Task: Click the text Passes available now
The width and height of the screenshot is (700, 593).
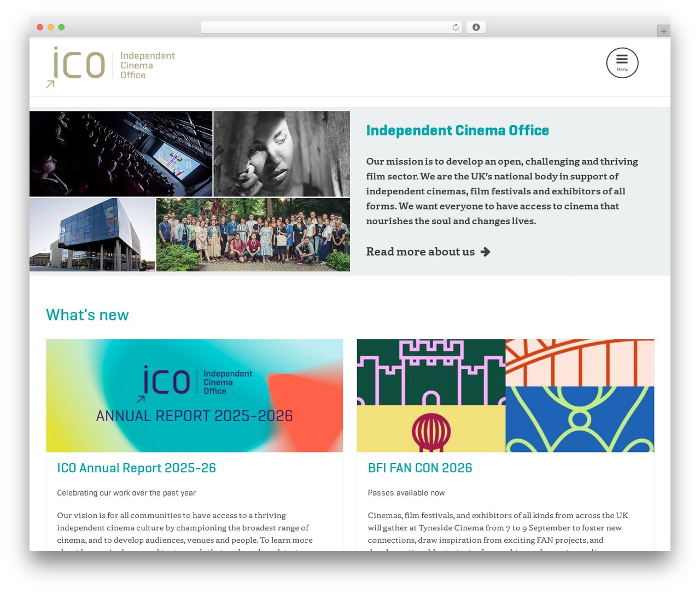Action: click(406, 493)
